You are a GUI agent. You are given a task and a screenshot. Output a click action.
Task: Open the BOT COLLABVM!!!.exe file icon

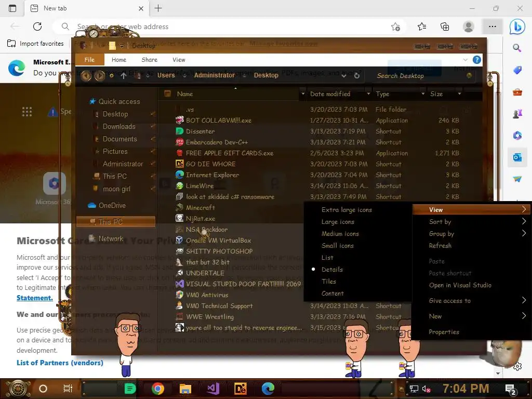[179, 120]
